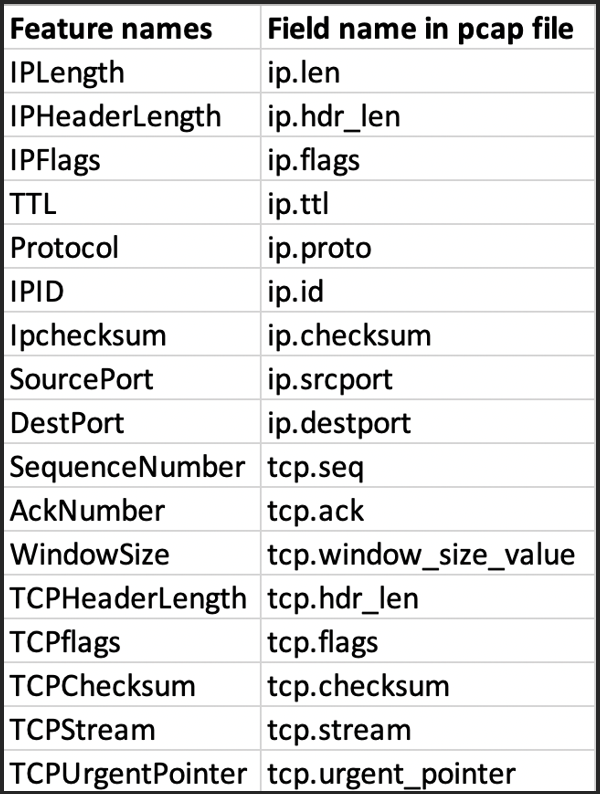Click the IPHeaderLength cell
The height and width of the screenshot is (794, 600).
(x=132, y=115)
